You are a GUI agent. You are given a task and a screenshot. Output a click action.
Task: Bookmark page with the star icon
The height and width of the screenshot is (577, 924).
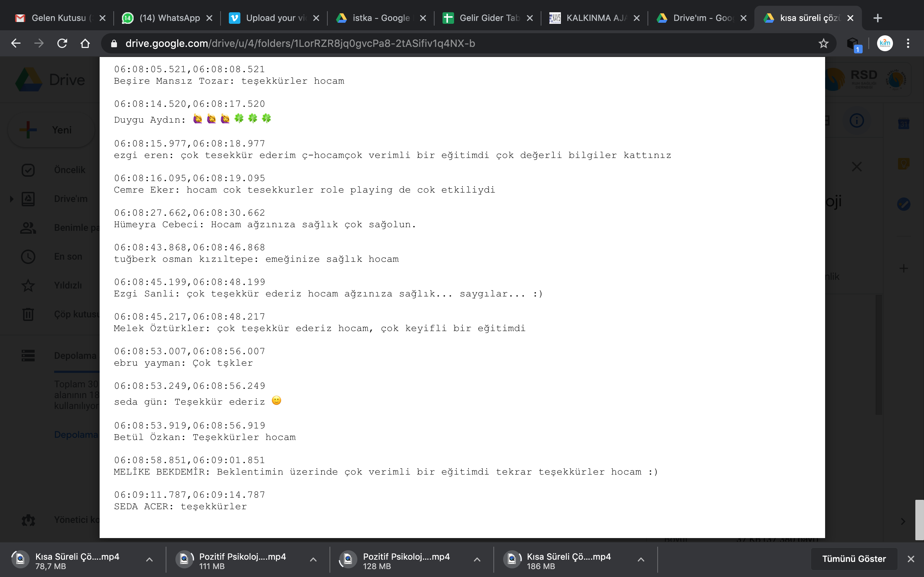tap(823, 44)
